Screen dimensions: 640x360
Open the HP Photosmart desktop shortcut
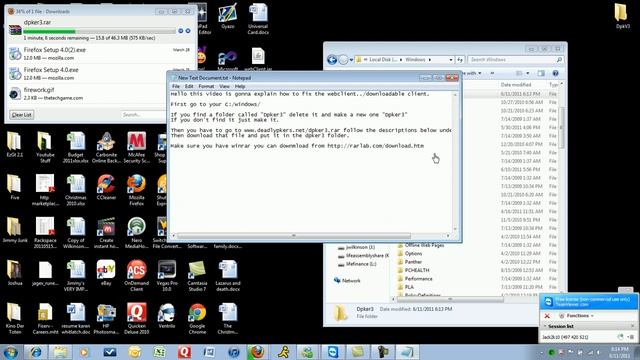106,318
